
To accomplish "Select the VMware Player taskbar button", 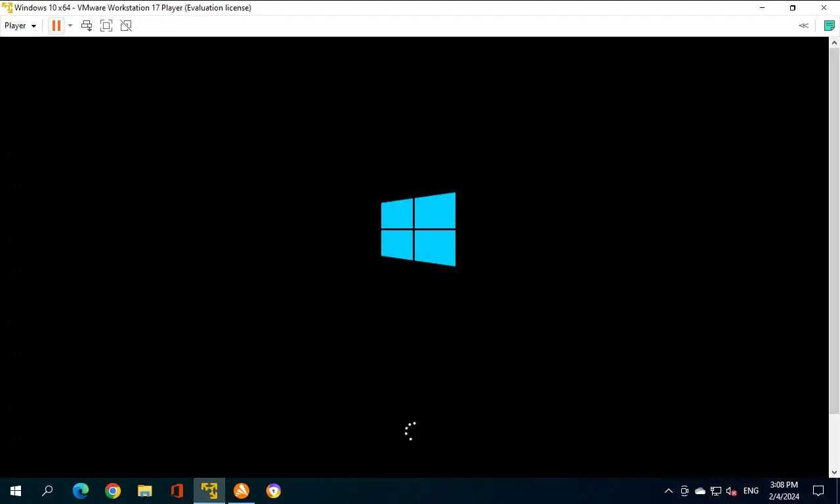I will pyautogui.click(x=209, y=491).
